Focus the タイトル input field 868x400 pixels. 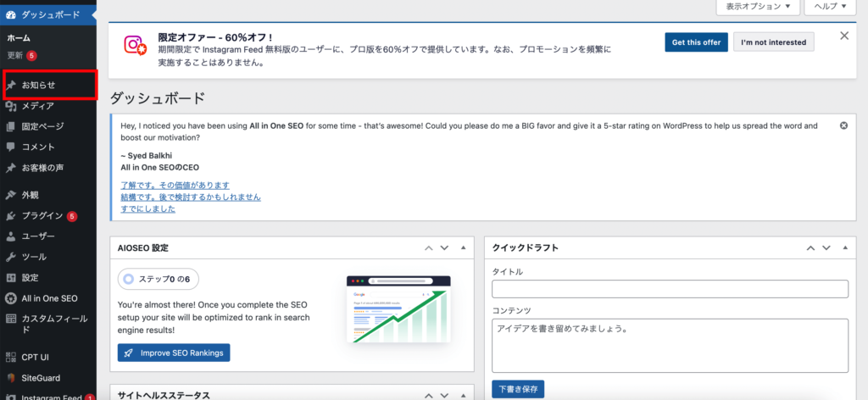(670, 289)
